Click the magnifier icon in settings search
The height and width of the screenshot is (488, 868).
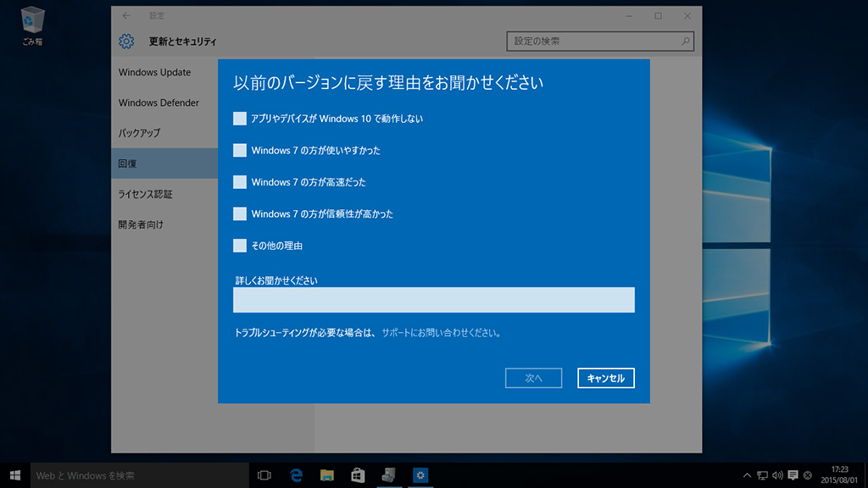685,41
